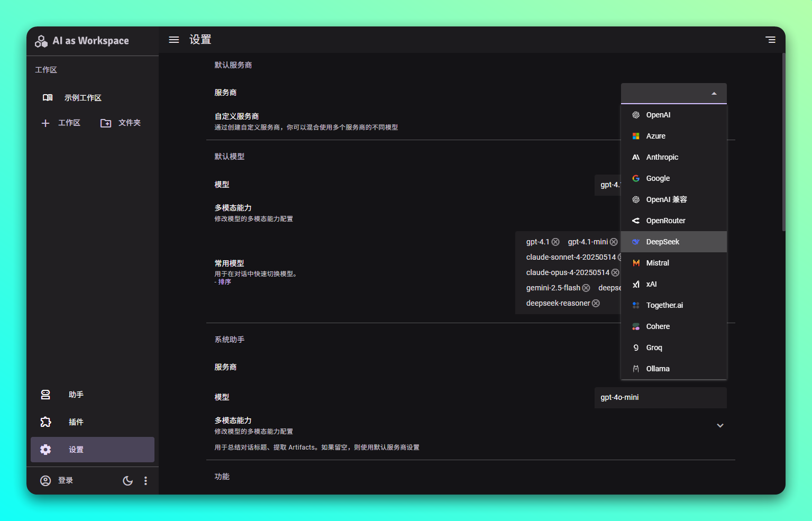Open the 插件 plugins page
The image size is (812, 521).
click(x=93, y=422)
